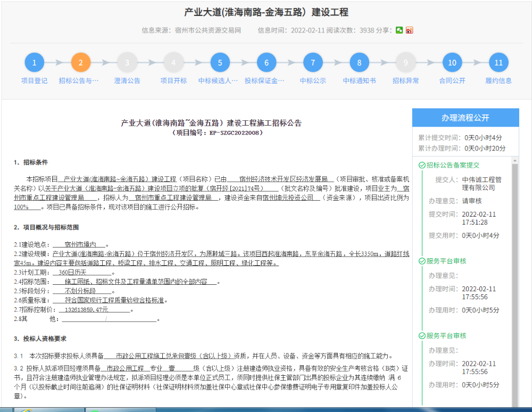Viewport: 532px width, 412px height.
Task: Open step 10 circle
Action: point(452,62)
